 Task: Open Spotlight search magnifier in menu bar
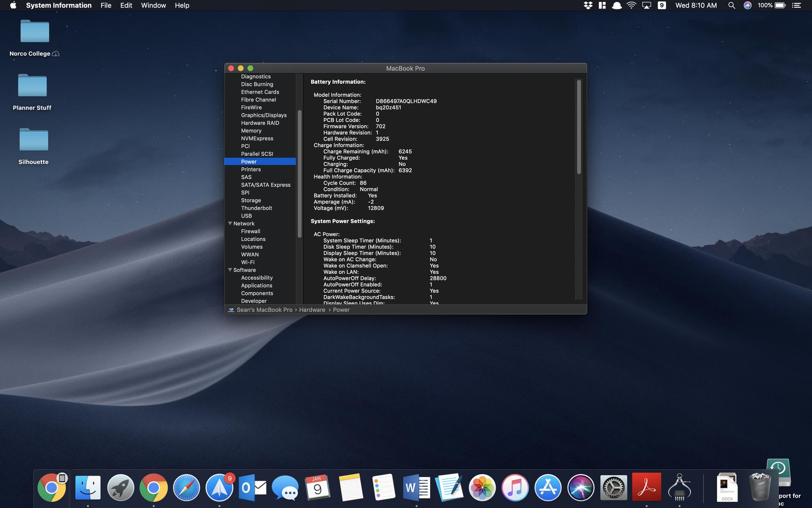732,5
